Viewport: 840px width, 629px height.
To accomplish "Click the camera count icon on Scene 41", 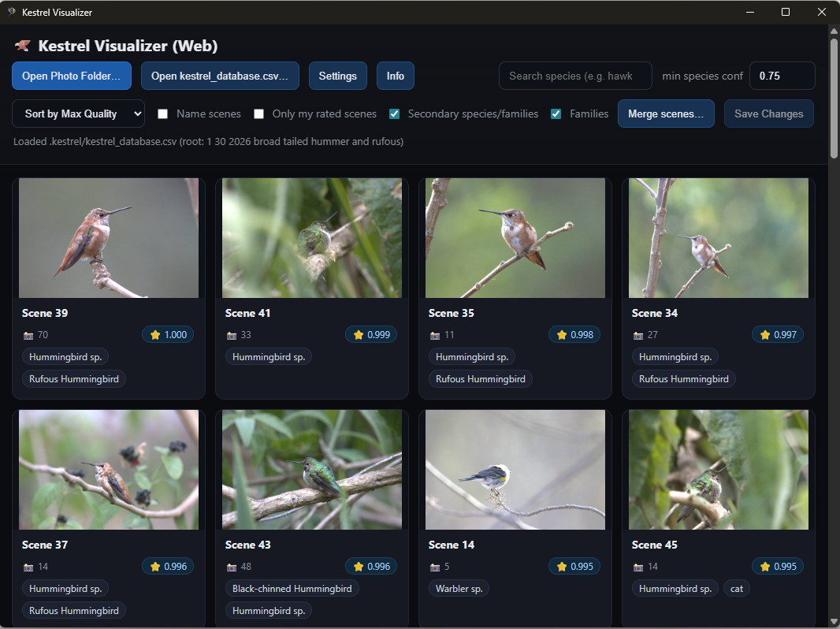I will point(230,334).
